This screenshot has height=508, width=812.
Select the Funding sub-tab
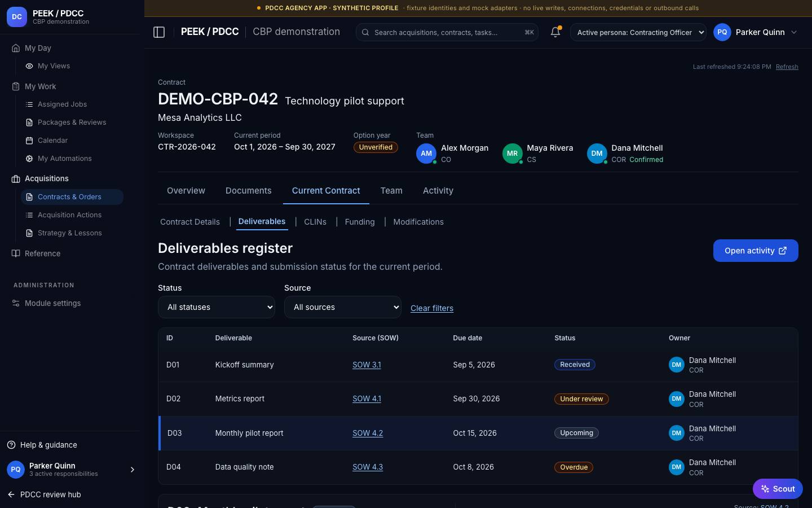[x=360, y=222]
